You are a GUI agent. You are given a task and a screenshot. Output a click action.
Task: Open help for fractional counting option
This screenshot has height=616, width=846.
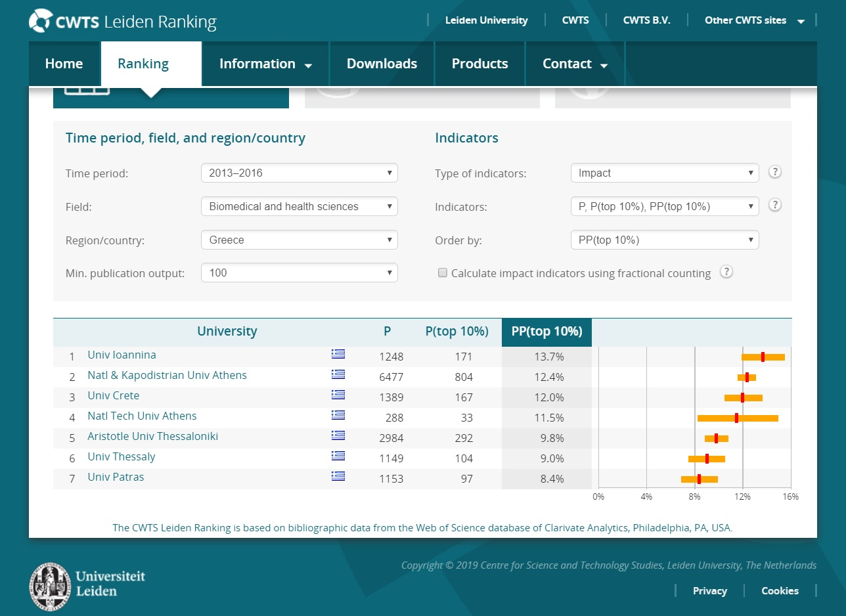pos(726,272)
